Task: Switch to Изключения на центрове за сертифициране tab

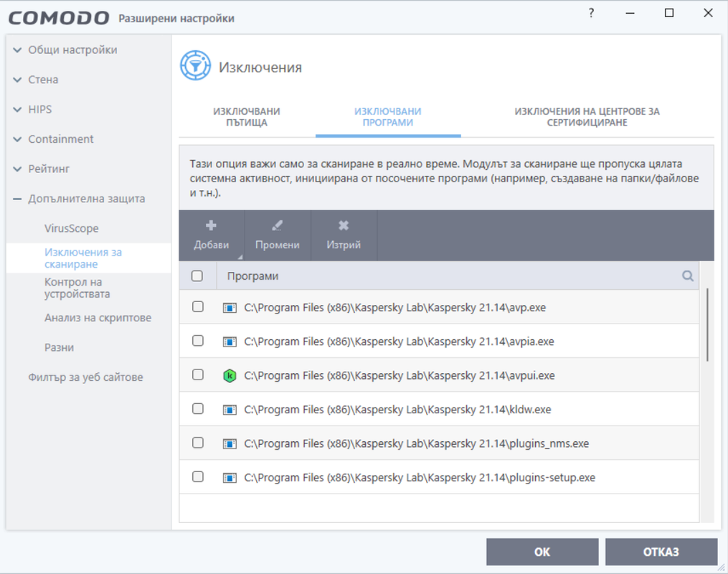Action: 587,117
